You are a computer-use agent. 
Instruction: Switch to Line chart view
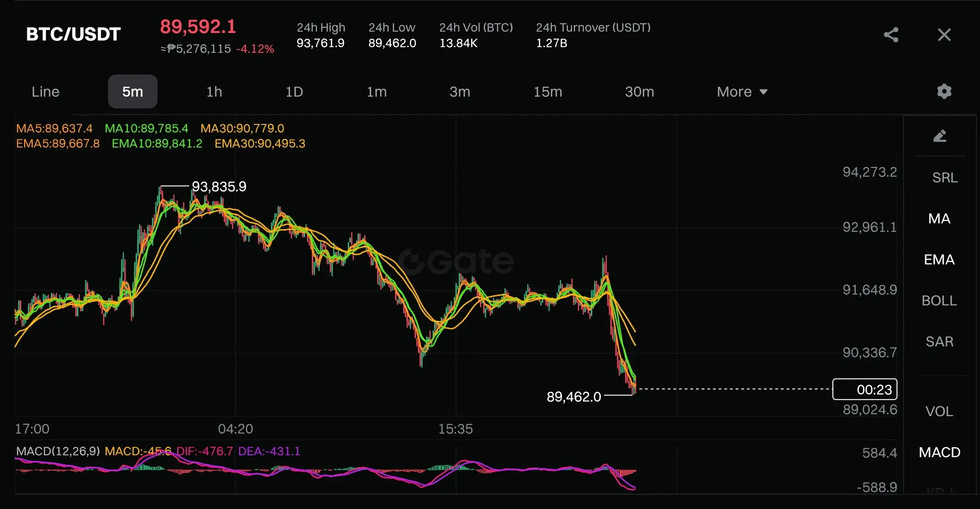pyautogui.click(x=45, y=92)
